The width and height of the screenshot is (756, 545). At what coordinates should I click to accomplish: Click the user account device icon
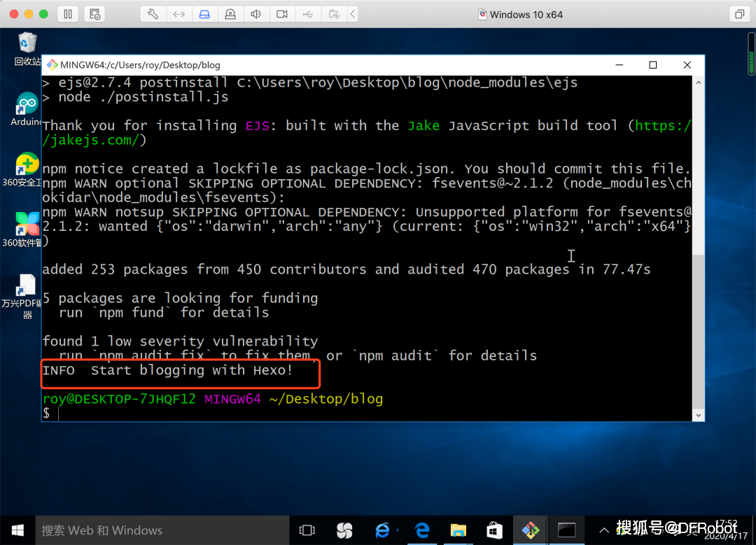coord(230,14)
